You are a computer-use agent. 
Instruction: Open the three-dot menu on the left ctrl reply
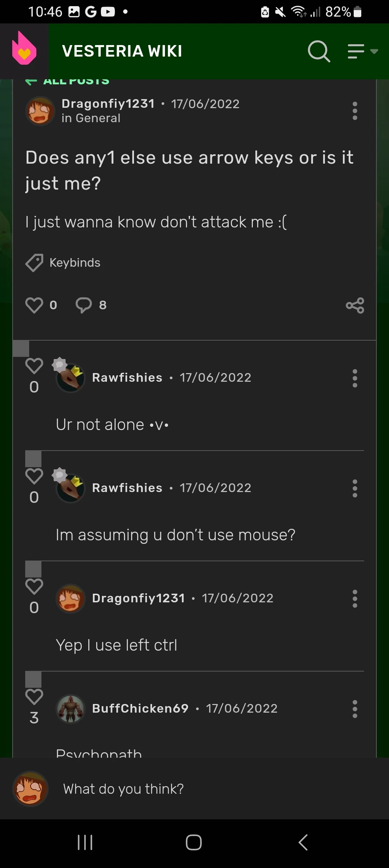click(355, 598)
